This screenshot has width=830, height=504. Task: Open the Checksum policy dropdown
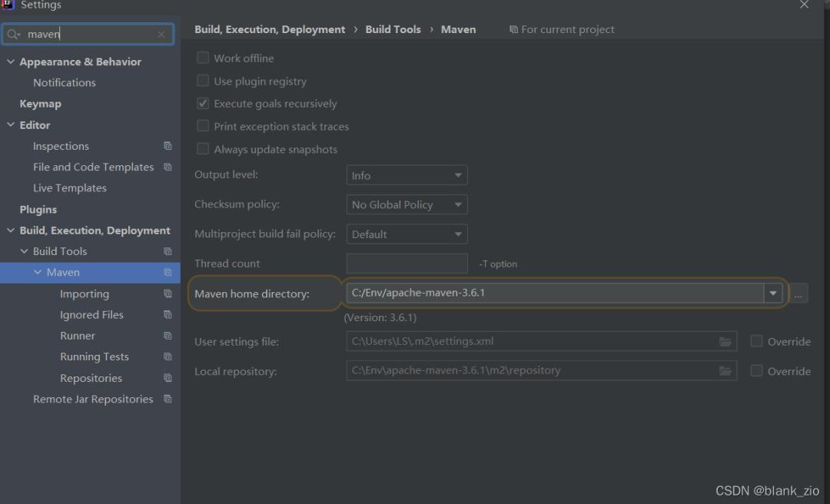pyautogui.click(x=407, y=205)
